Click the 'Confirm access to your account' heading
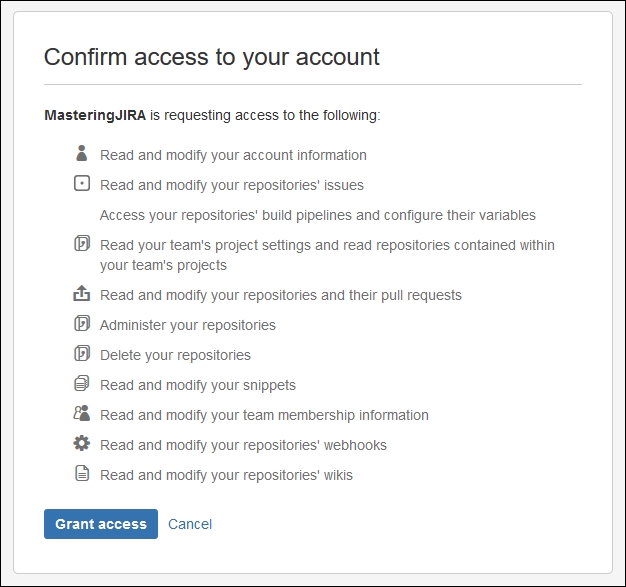 212,57
